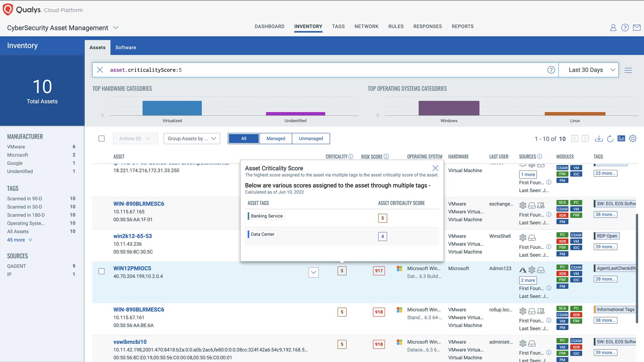Click the Windows logo in WIN12PMIOC5 row
Image resolution: width=644 pixels, height=362 pixels.
pyautogui.click(x=399, y=268)
